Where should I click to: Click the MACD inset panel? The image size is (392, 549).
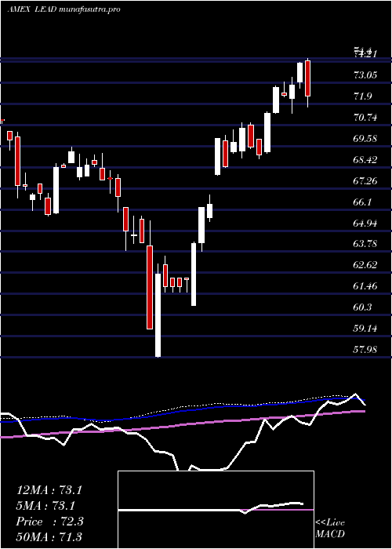[216, 510]
